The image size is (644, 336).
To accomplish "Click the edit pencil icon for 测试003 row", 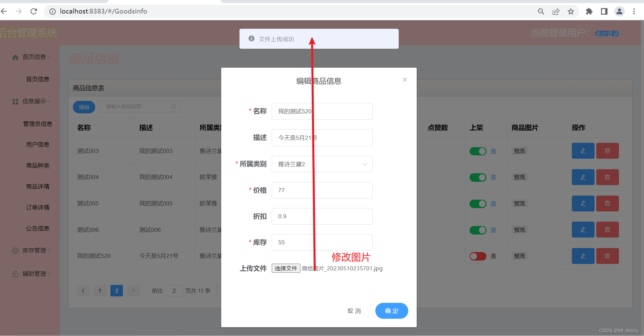I will [x=583, y=151].
